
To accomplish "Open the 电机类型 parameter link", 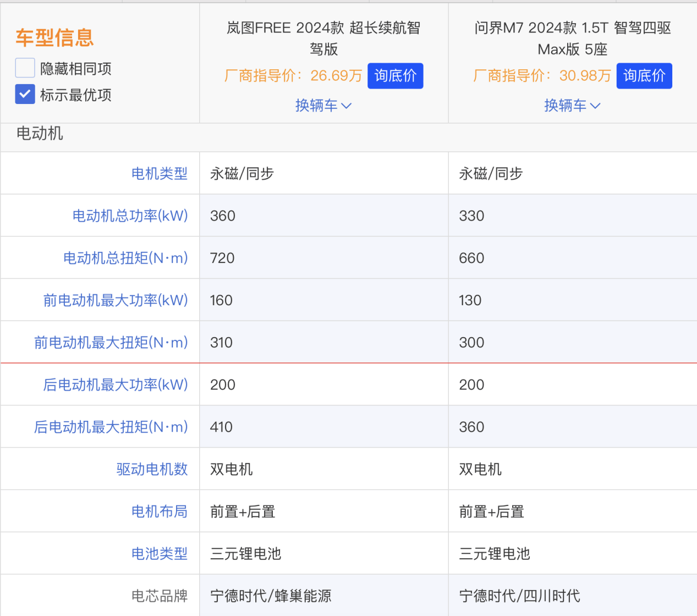I will click(160, 174).
